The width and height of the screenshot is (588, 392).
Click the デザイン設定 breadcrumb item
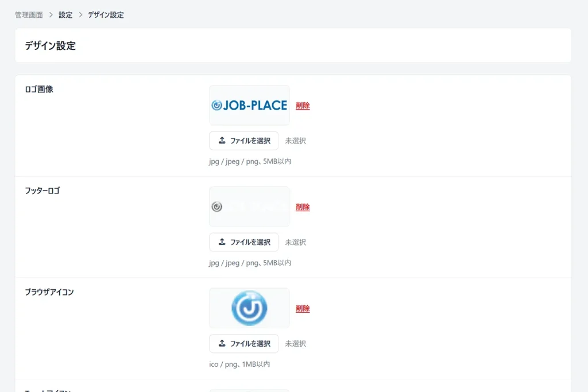click(x=106, y=15)
